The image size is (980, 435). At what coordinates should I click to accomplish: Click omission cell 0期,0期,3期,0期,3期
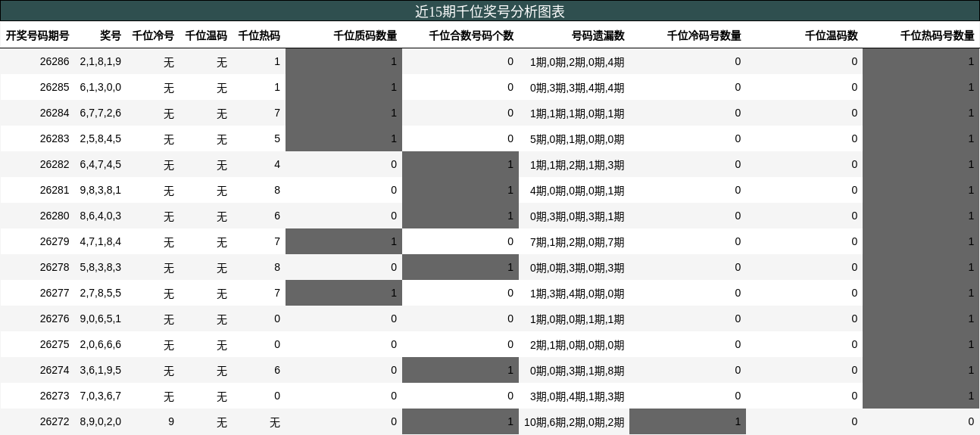[x=577, y=268]
